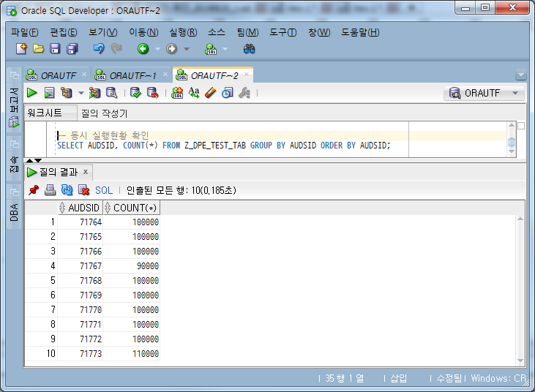
Task: Go forward with gray arrow icon
Action: [x=171, y=49]
